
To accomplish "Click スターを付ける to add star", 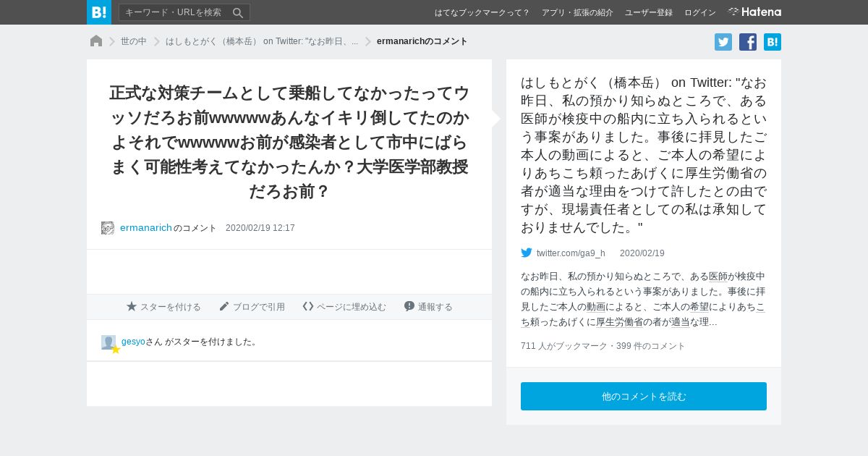I will (x=163, y=307).
